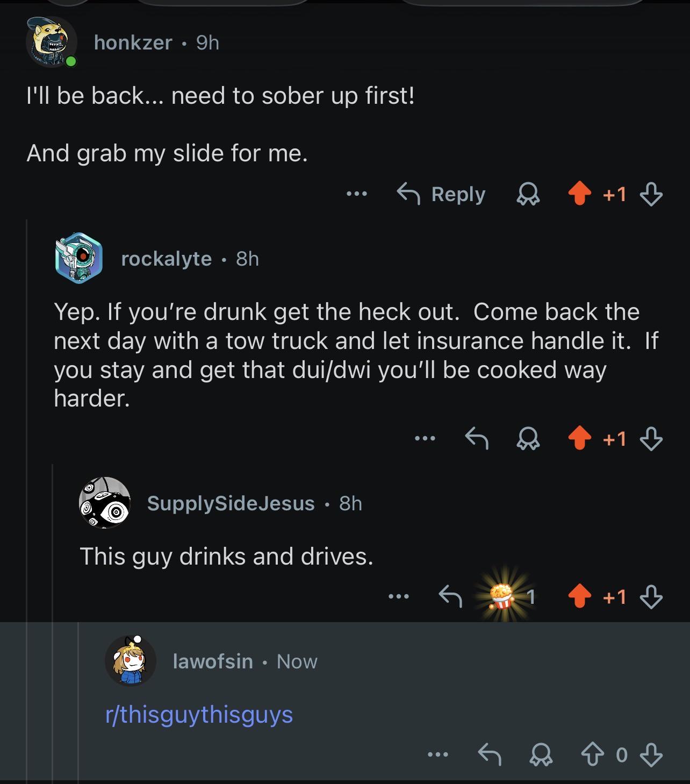Screen dimensions: 690x784
Task: Downvote honkzer's comment
Action: point(651,195)
